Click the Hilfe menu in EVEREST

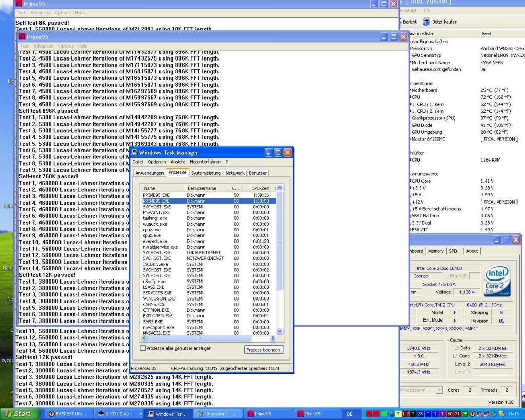(426, 10)
